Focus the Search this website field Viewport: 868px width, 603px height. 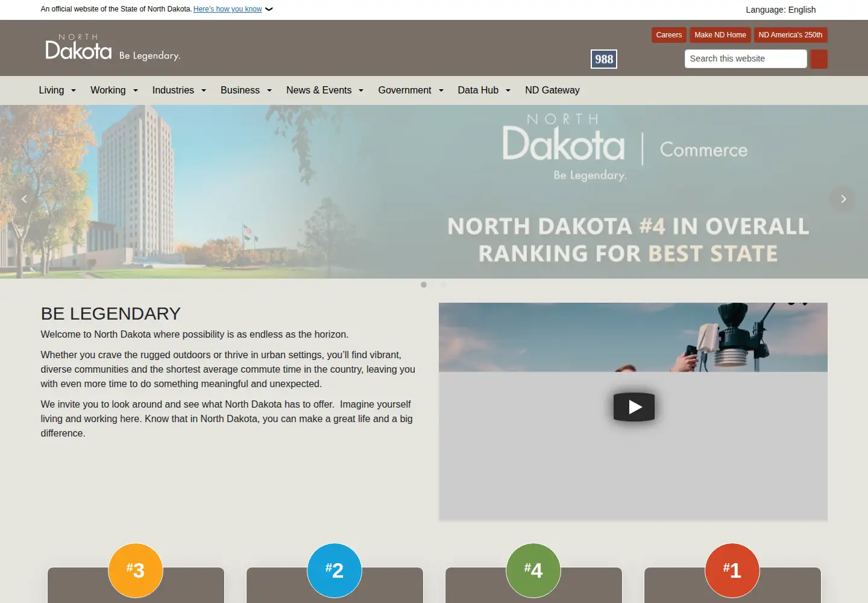(746, 58)
